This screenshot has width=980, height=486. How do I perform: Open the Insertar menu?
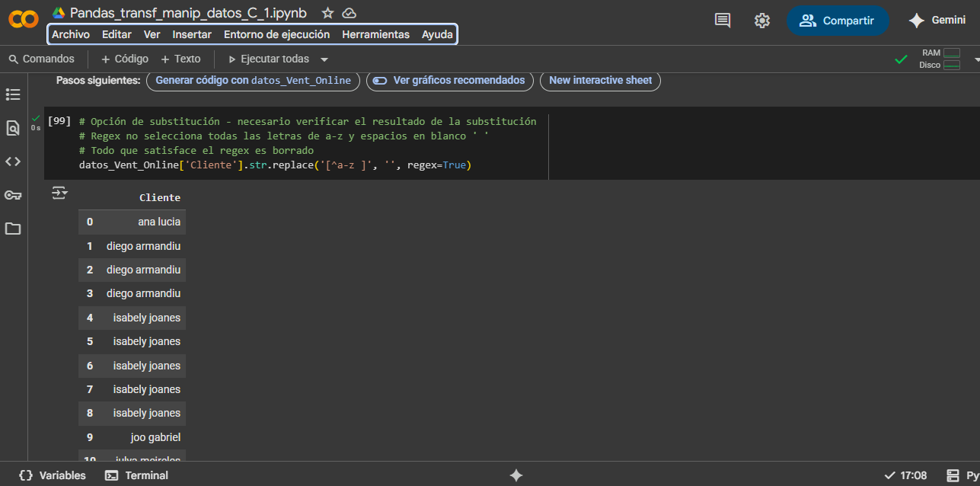[192, 34]
